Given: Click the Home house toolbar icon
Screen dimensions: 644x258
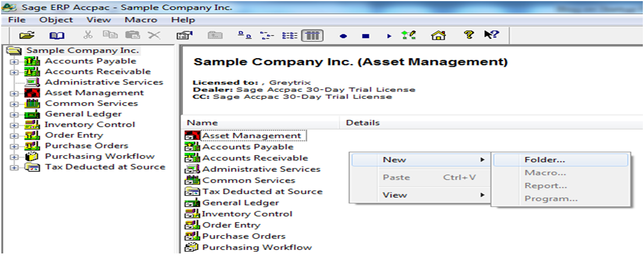Looking at the screenshot, I should point(438,35).
